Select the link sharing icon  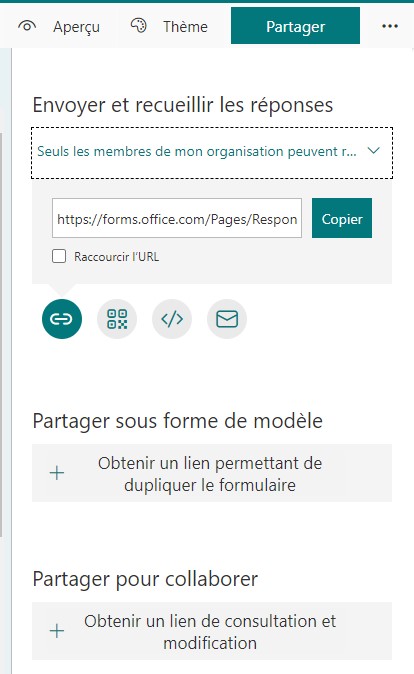(61, 319)
